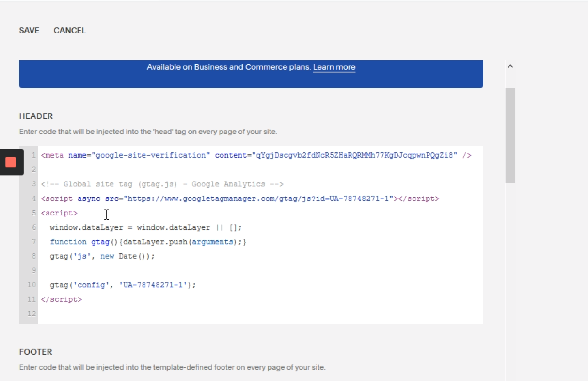Click the vertical scrollbar thumb

tap(510, 135)
